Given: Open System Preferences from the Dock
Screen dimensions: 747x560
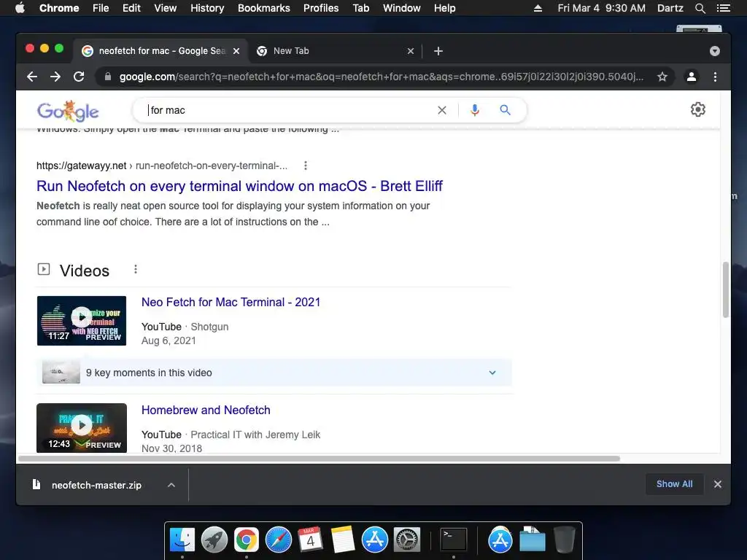Looking at the screenshot, I should tap(407, 540).
